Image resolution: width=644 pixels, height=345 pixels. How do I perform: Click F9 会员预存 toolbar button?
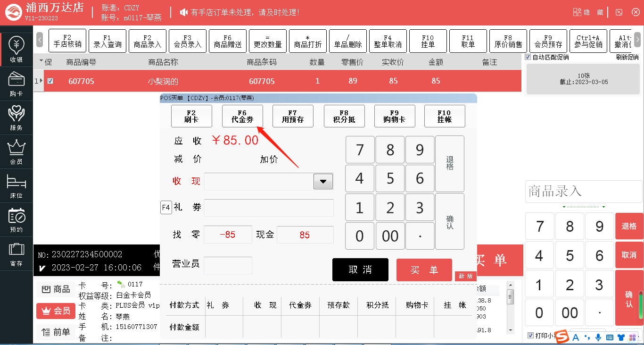pos(548,41)
